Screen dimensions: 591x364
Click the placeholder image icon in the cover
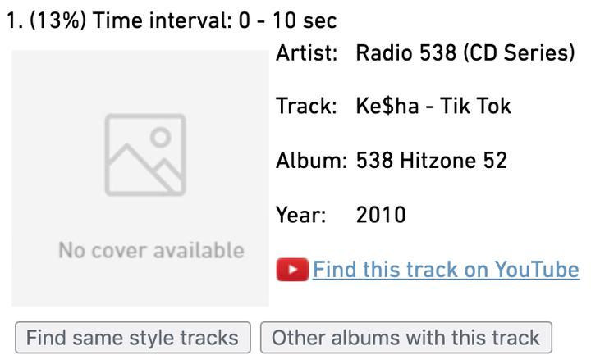click(145, 155)
